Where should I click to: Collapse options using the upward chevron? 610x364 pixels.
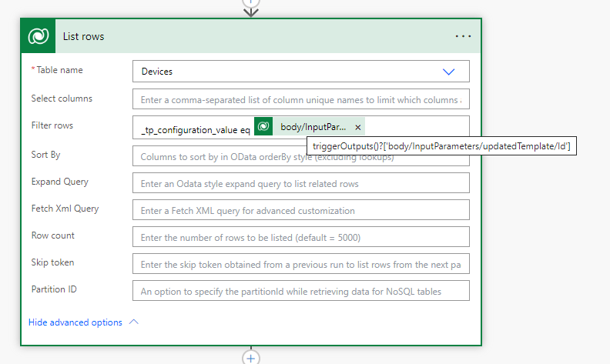[x=134, y=322]
